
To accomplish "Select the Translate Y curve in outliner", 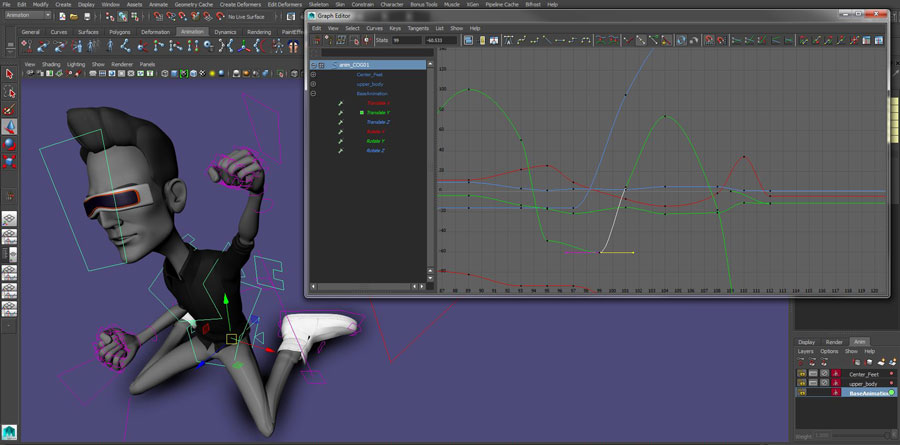I will click(x=378, y=113).
